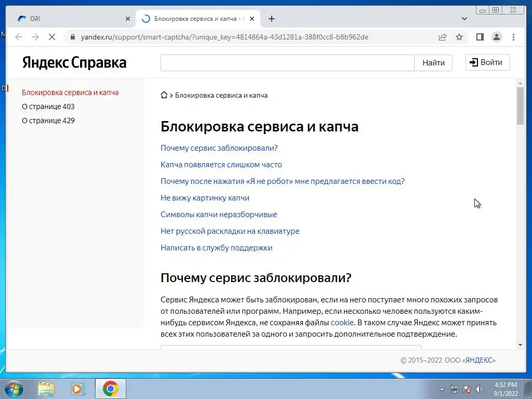The width and height of the screenshot is (532, 399).
Task: Open link 'Не вижу картинку капчи'
Action: [x=205, y=198]
